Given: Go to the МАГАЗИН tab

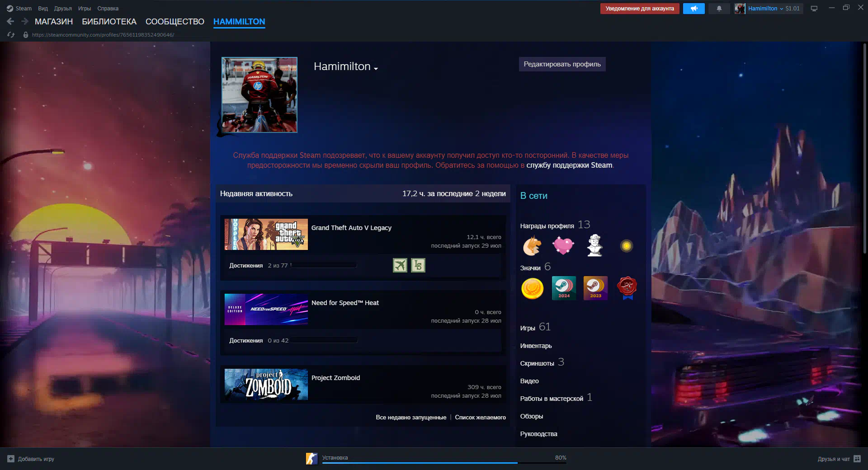Looking at the screenshot, I should (54, 22).
